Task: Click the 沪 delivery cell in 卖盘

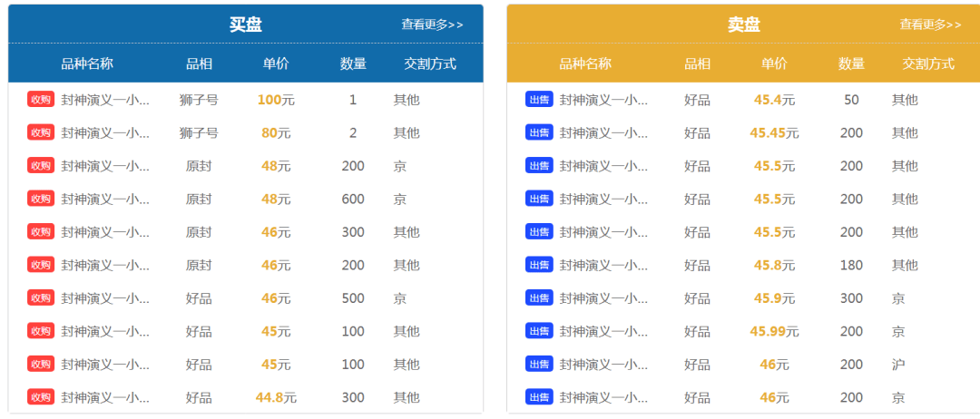Action: [898, 364]
